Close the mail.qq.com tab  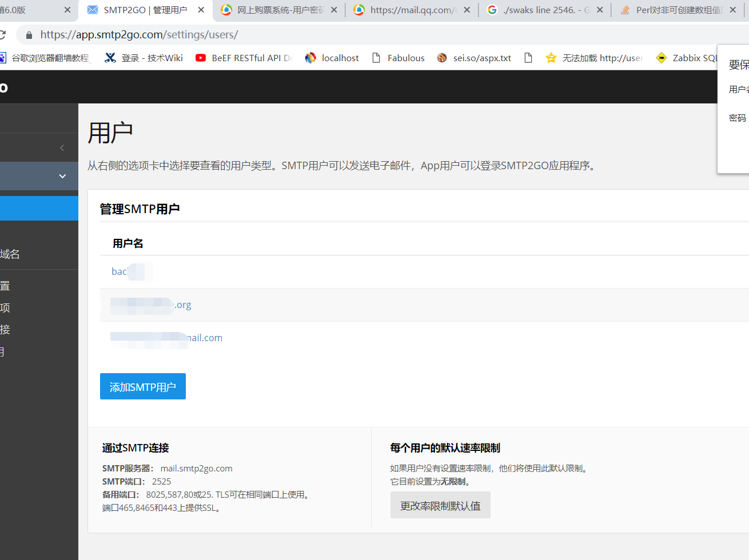coord(467,10)
